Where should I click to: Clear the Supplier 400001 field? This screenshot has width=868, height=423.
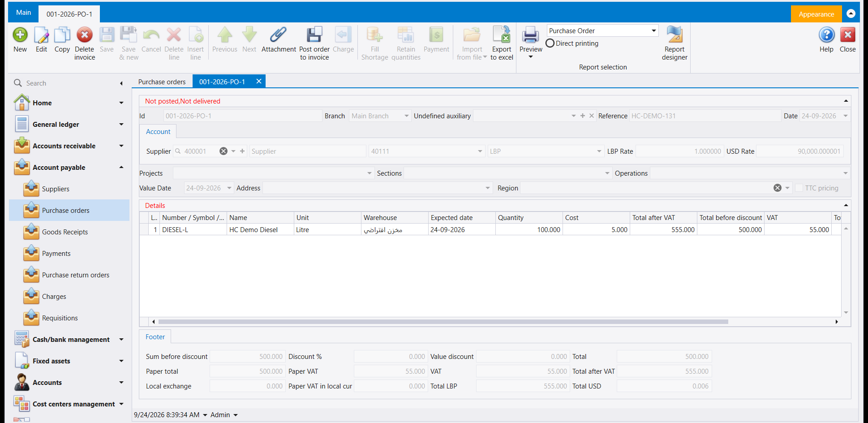(223, 151)
